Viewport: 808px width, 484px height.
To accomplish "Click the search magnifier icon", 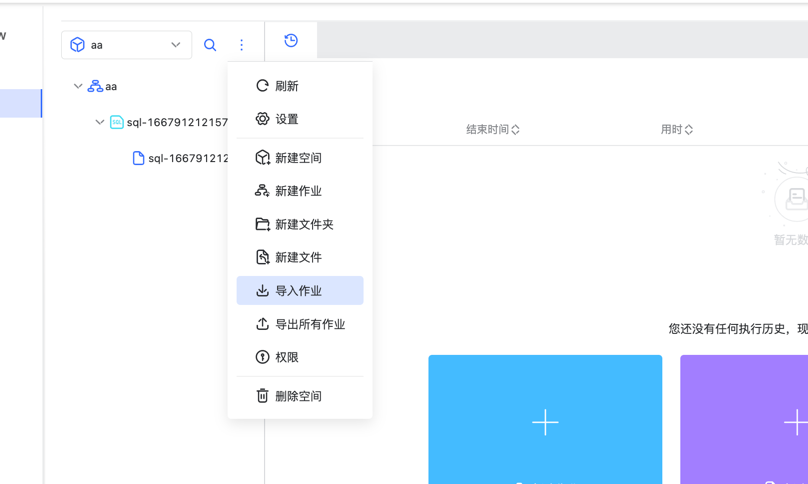I will [210, 45].
